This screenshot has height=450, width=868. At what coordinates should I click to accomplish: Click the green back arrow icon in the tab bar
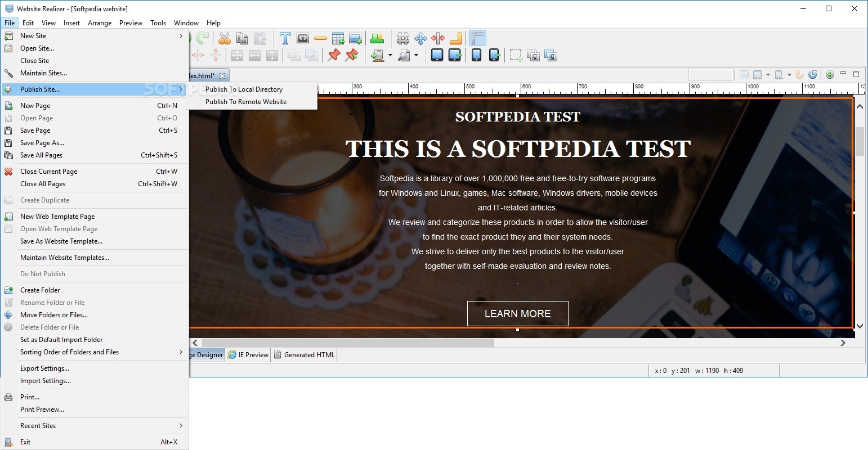coord(830,75)
